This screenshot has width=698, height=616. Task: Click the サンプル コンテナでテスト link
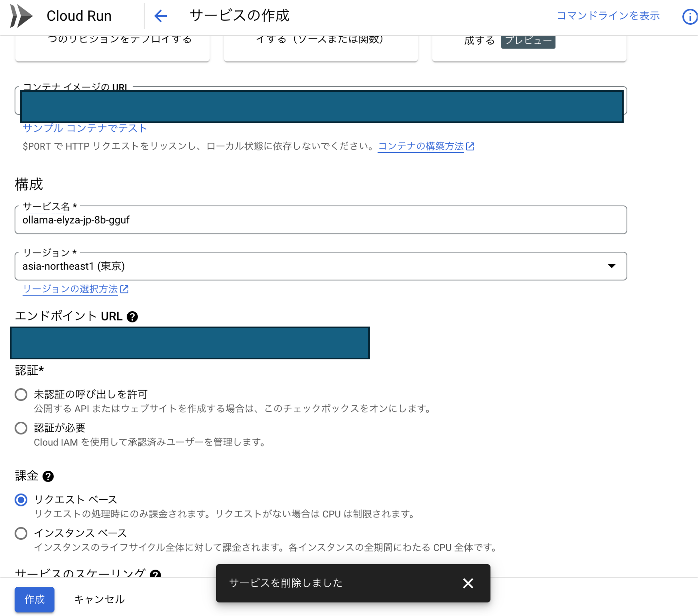[x=84, y=128]
